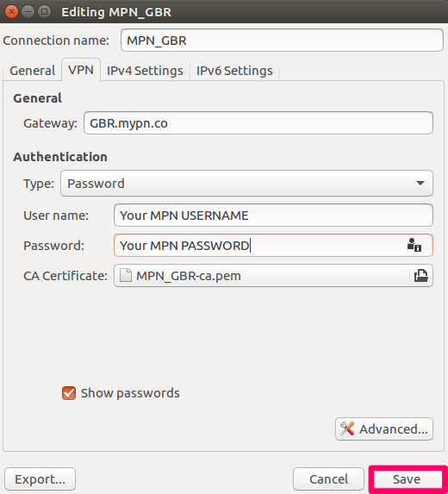Click the MPN_GBR-ca.pem document file icon
Image resolution: width=448 pixels, height=494 pixels.
[x=126, y=276]
